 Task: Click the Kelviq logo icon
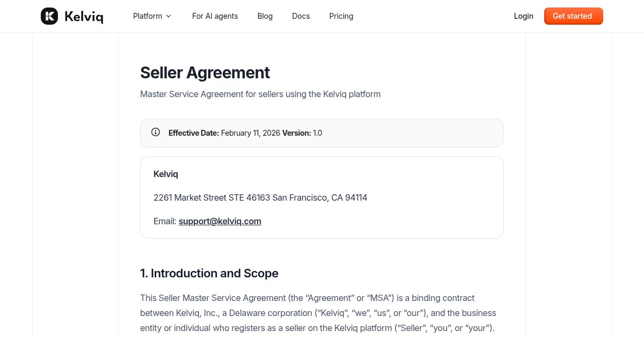pyautogui.click(x=49, y=16)
